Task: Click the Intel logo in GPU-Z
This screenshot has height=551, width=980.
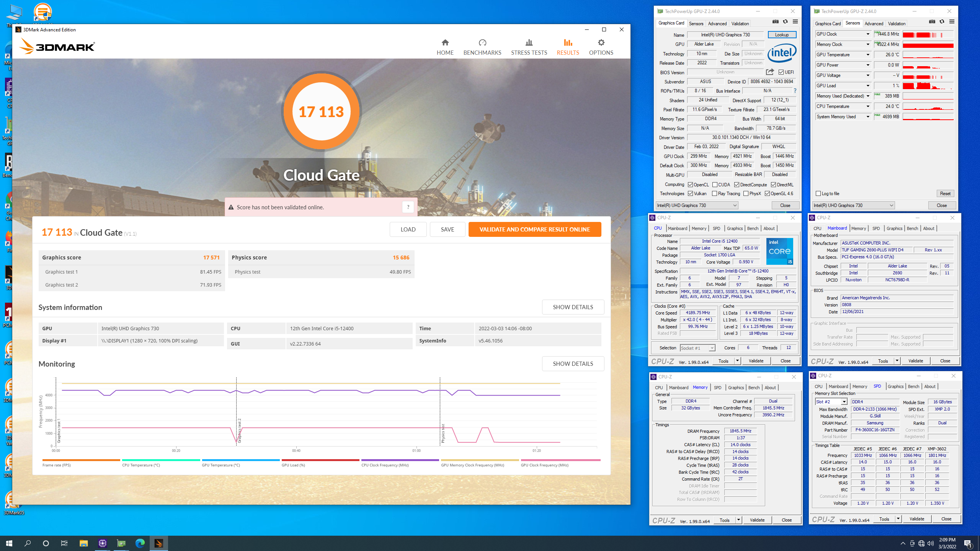Action: click(782, 53)
